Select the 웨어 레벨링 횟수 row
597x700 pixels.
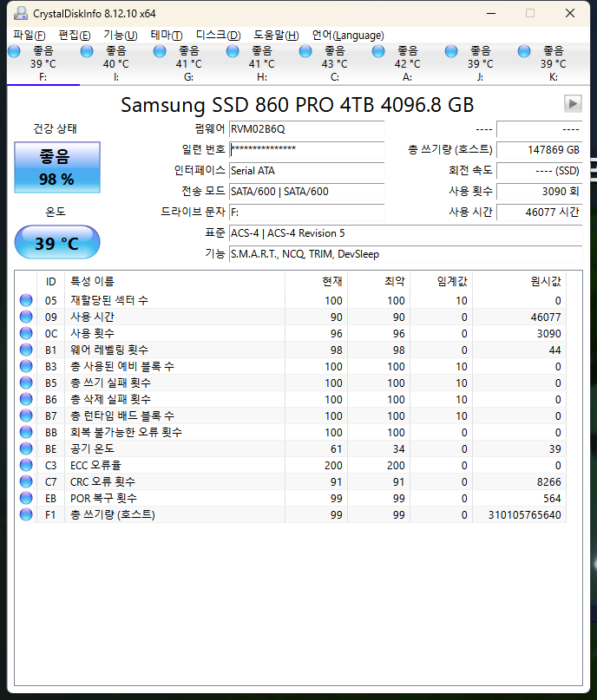291,350
